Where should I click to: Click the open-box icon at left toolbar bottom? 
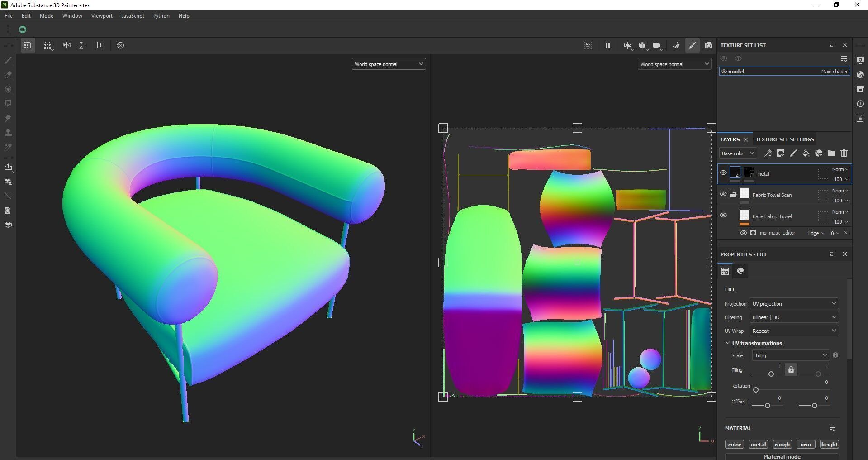(8, 225)
